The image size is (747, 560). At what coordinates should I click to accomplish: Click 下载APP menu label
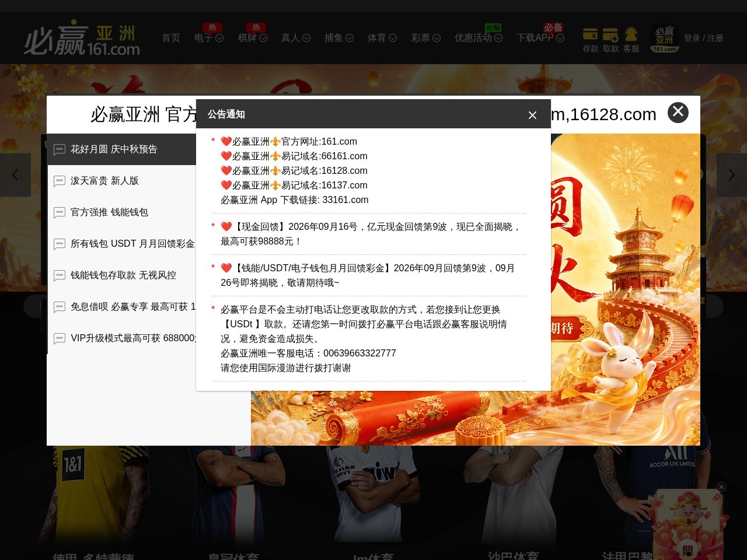click(x=535, y=38)
